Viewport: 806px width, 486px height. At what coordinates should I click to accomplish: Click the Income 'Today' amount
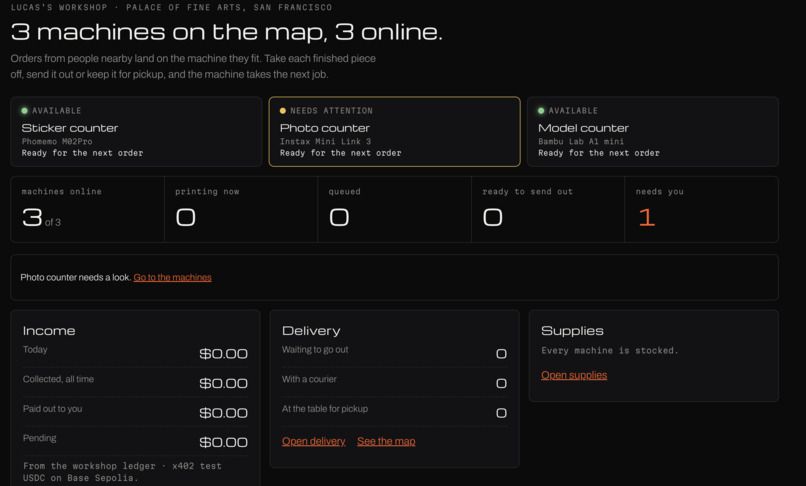point(224,353)
